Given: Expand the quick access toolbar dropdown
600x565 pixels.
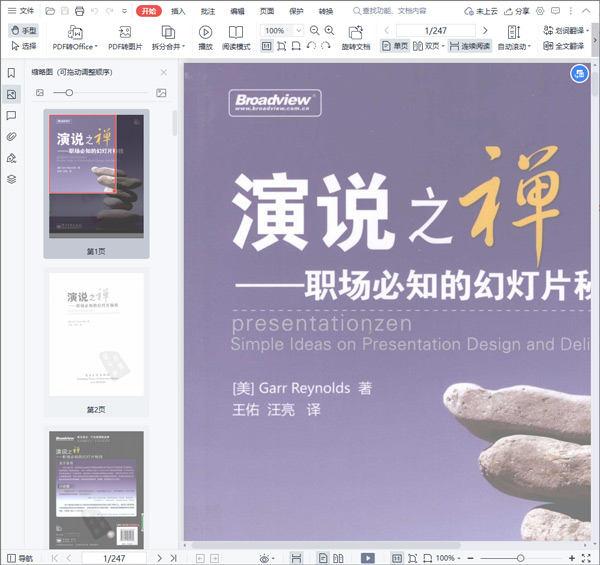Looking at the screenshot, I should 124,11.
